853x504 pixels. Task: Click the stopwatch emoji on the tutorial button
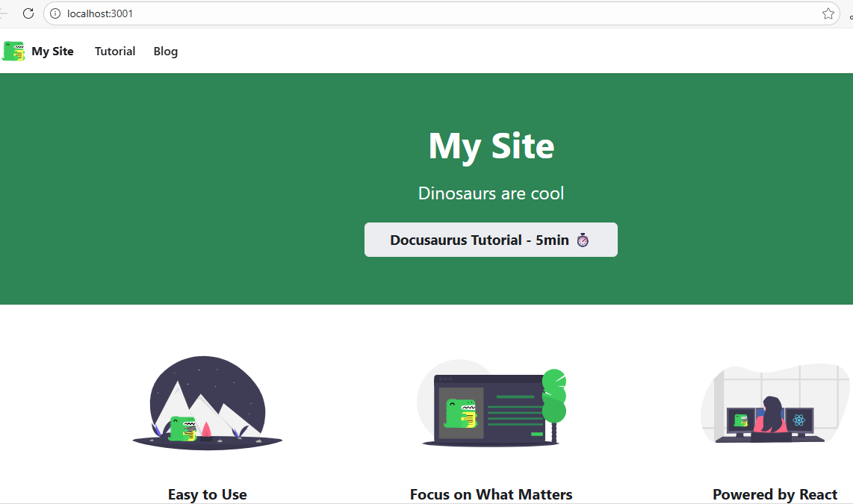pyautogui.click(x=583, y=240)
